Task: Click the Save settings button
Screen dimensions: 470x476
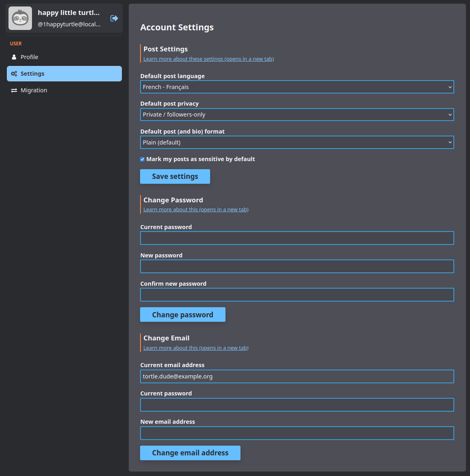Action: (175, 176)
